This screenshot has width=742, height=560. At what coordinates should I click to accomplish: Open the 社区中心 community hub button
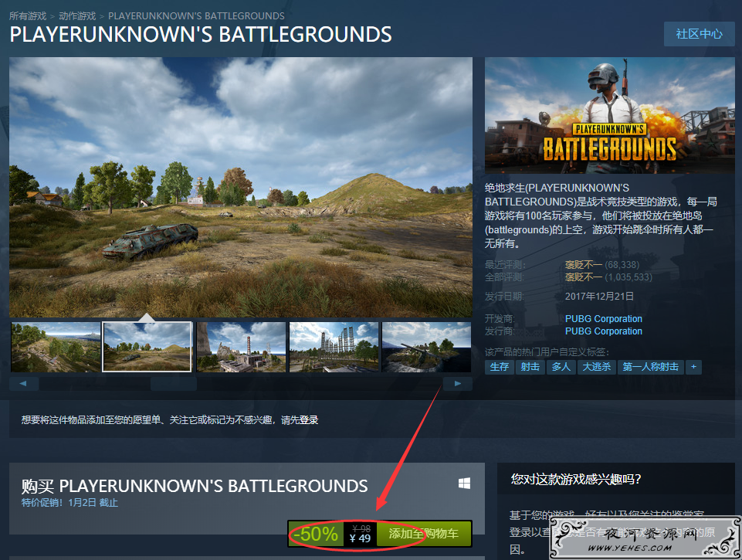(699, 34)
